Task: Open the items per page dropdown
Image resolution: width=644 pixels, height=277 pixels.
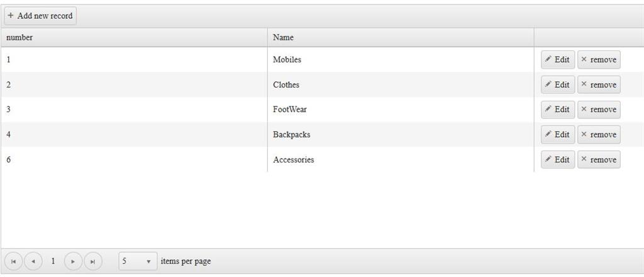Action: point(138,261)
